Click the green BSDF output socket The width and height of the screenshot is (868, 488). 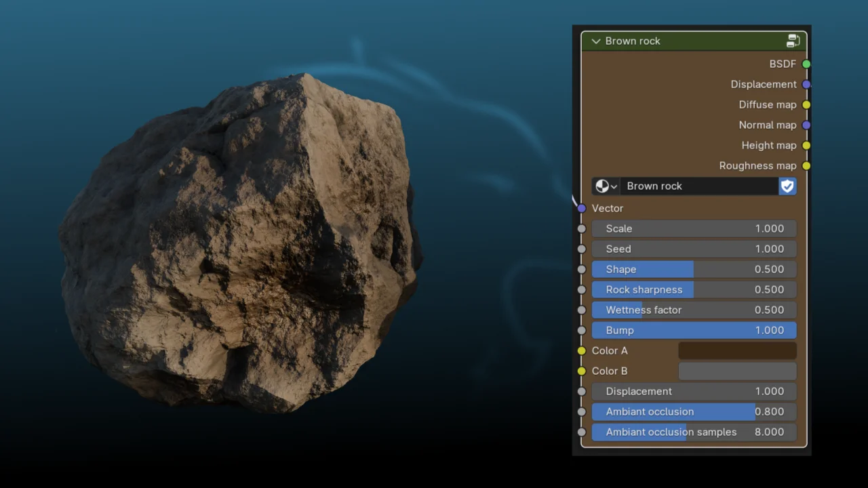806,64
